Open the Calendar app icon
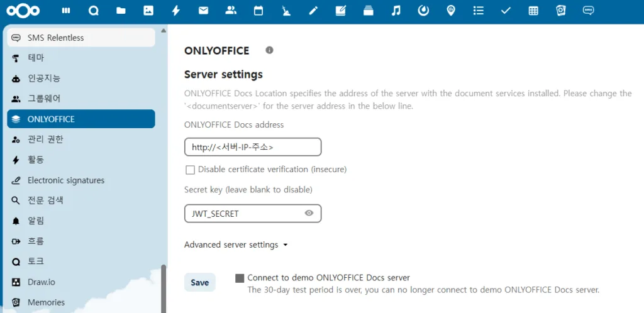Viewport: 644px width, 313px height. click(258, 11)
